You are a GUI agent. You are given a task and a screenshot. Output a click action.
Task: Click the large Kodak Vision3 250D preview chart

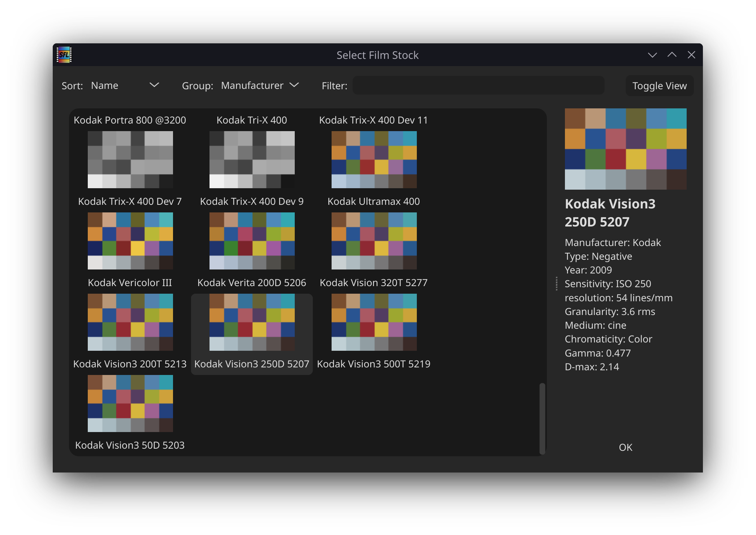(626, 149)
